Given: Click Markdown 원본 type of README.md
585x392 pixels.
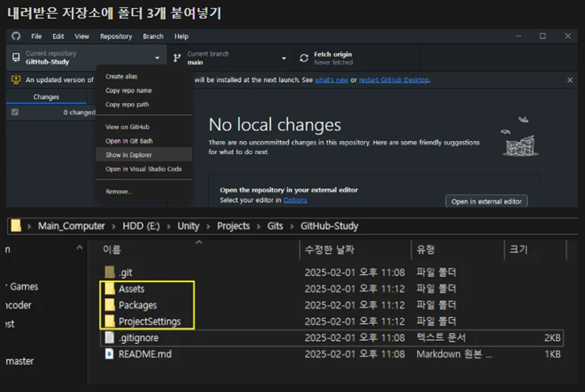Looking at the screenshot, I should point(454,354).
